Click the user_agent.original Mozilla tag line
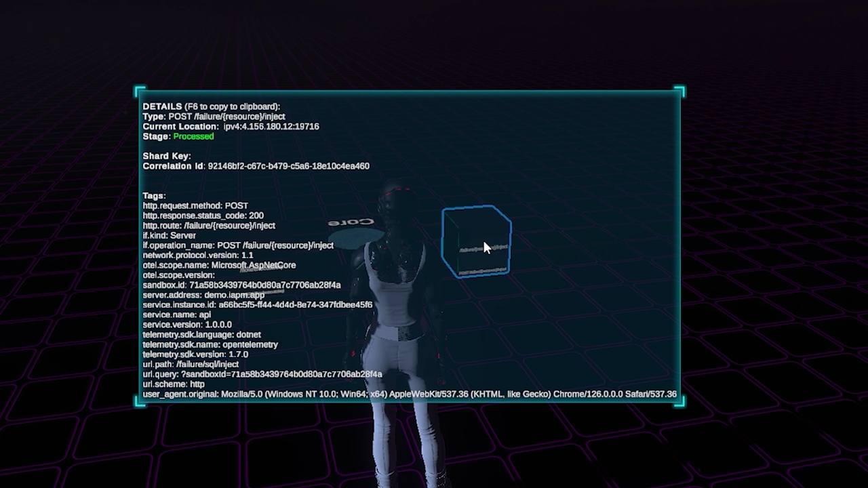The image size is (868, 488). pos(410,394)
